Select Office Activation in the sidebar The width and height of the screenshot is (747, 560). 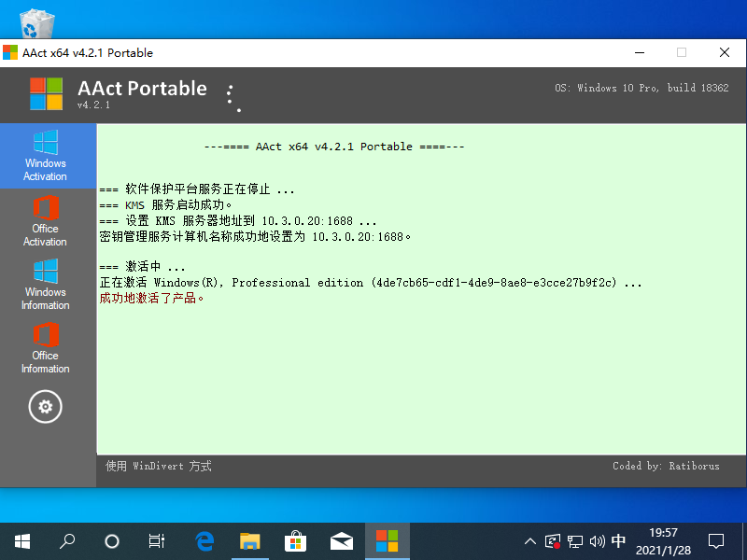(x=45, y=221)
